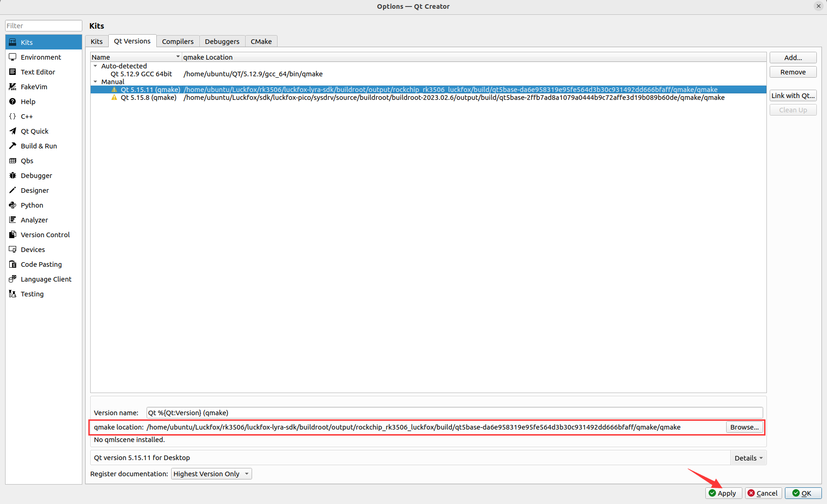Open the Register documentation dropdown

pyautogui.click(x=211, y=473)
